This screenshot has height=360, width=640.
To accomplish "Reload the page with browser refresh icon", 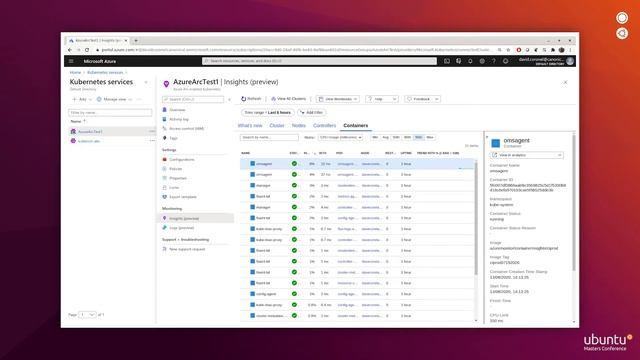I will click(87, 50).
